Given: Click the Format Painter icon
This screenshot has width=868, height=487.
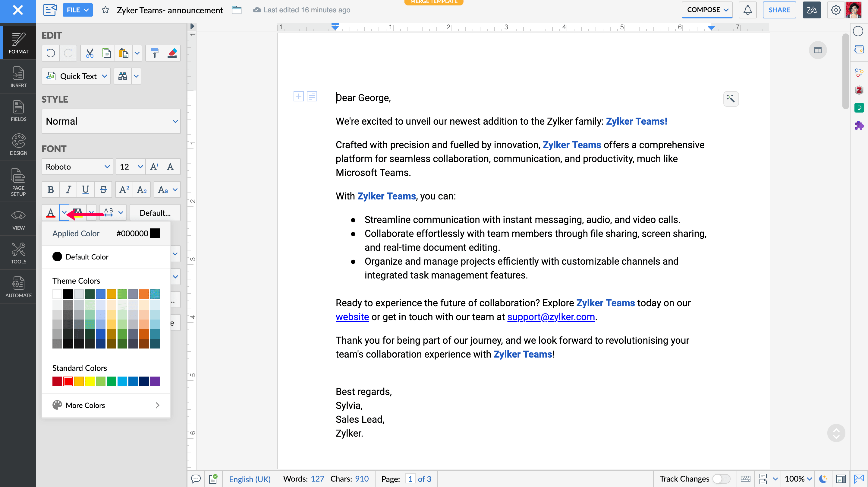Looking at the screenshot, I should coord(154,53).
